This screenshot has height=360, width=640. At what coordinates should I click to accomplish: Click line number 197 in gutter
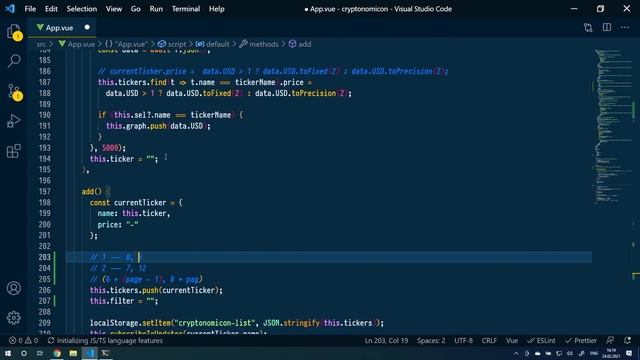[x=44, y=191]
